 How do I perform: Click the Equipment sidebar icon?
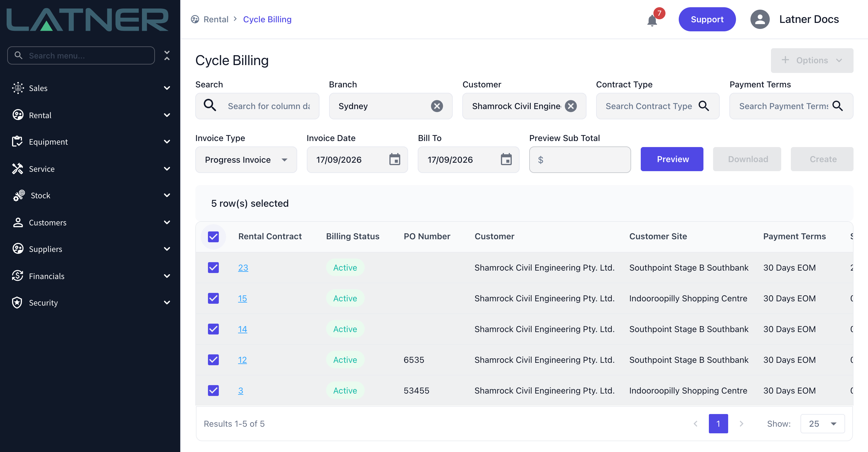(x=17, y=141)
